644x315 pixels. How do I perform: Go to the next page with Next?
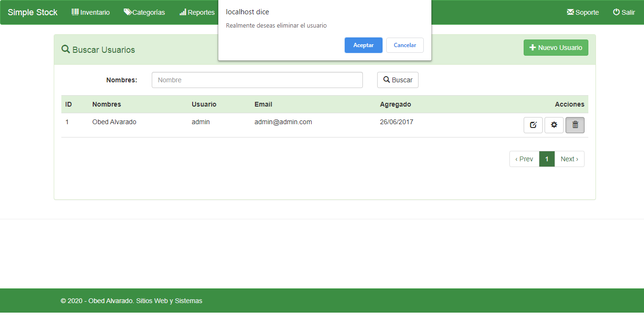coord(569,159)
